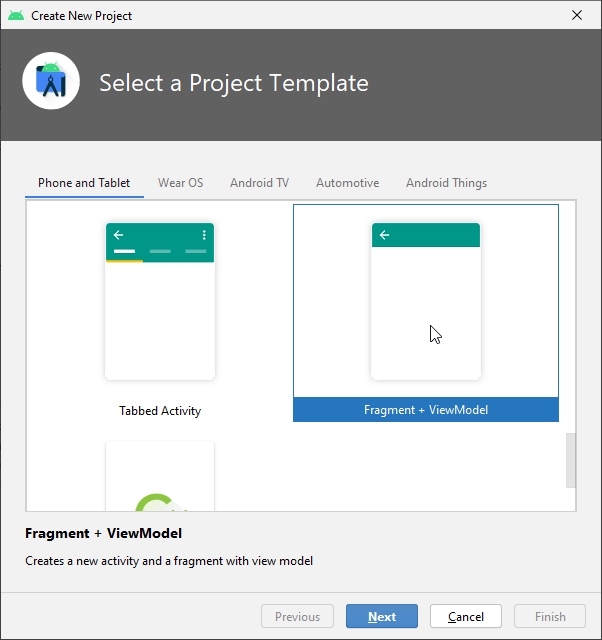Click the back arrow in Fragment + ViewModel preview
Image resolution: width=602 pixels, height=640 pixels.
pyautogui.click(x=384, y=235)
